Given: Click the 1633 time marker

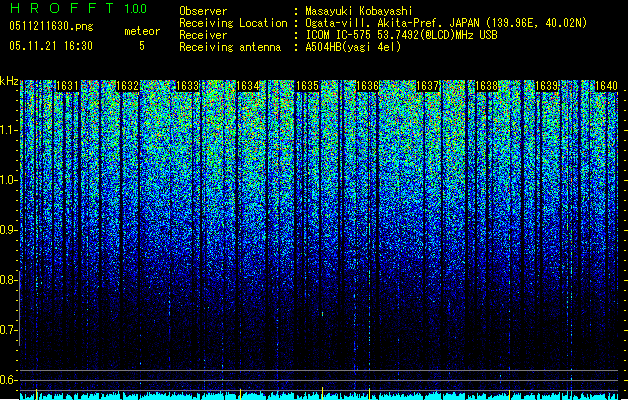Looking at the screenshot, I should (x=187, y=86).
